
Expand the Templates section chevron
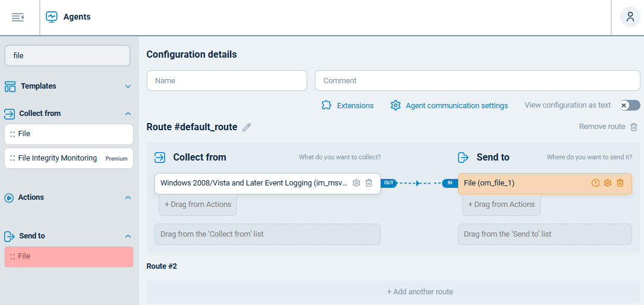tap(128, 87)
